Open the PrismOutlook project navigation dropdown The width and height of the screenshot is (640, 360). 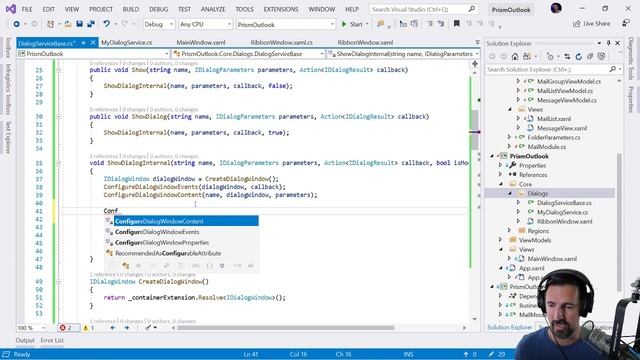[93, 54]
